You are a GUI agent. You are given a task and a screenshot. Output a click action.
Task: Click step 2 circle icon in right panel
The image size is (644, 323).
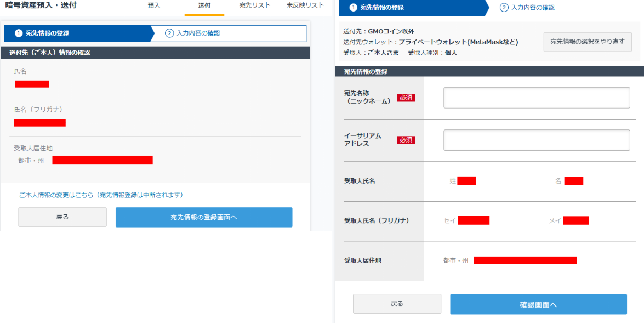(504, 7)
